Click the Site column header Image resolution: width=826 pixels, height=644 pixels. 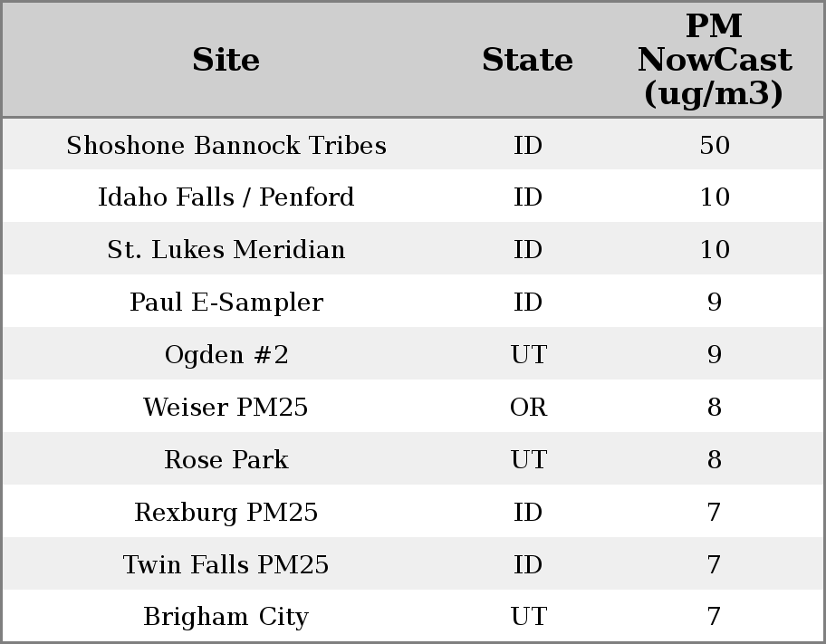coord(226,60)
